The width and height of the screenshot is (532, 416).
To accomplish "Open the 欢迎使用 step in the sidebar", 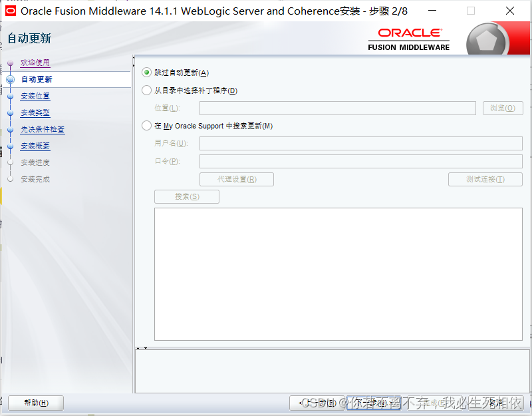I will [35, 63].
